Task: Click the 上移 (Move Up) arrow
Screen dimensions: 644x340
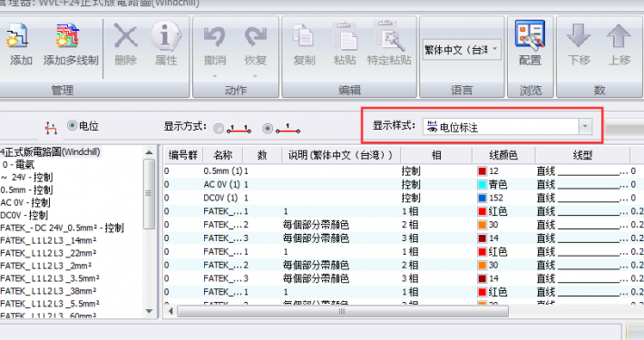Action: coord(619,35)
